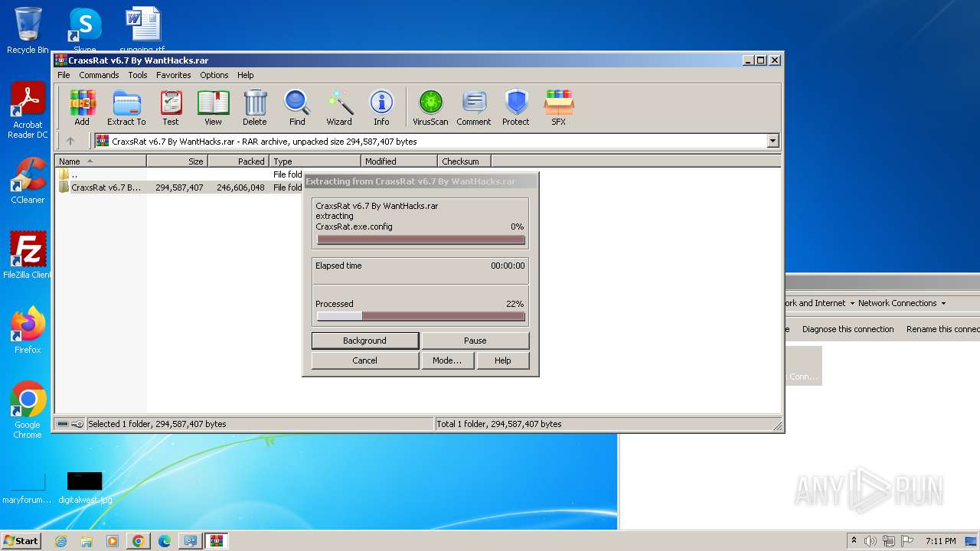Run VirusScan from the toolbar
This screenshot has width=980, height=551.
pos(430,107)
